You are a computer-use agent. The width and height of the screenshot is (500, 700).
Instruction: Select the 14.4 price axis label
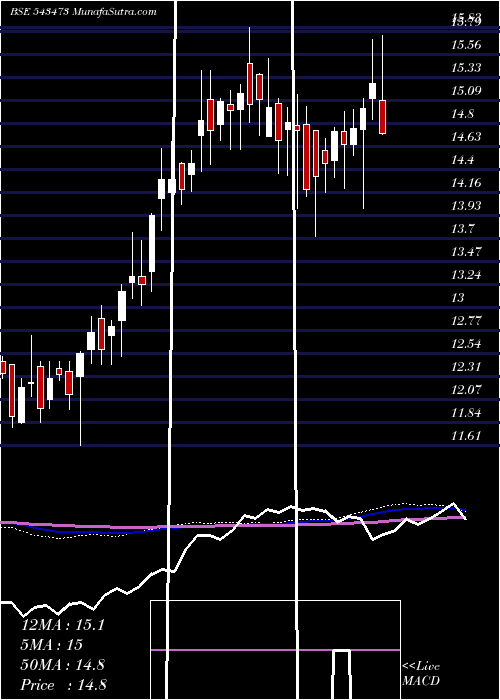tap(463, 160)
